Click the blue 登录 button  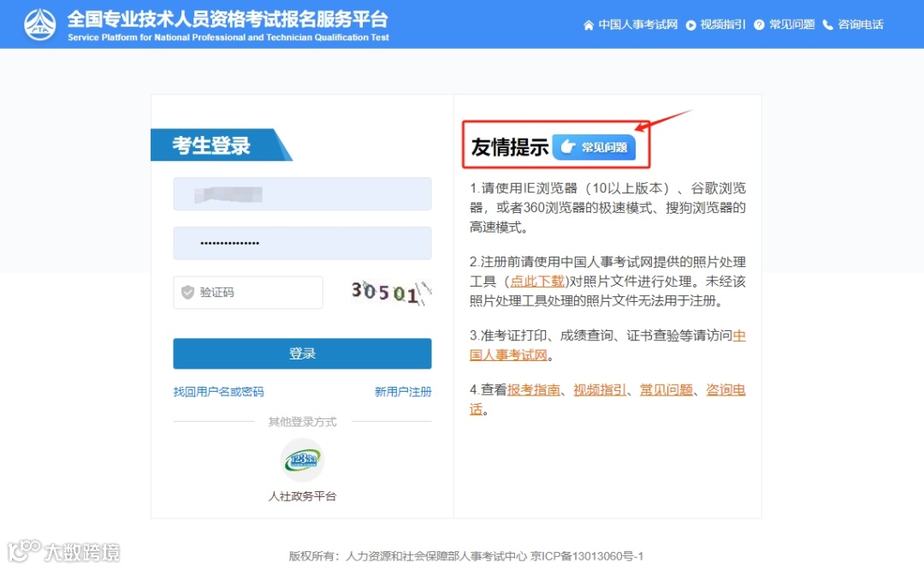point(302,353)
